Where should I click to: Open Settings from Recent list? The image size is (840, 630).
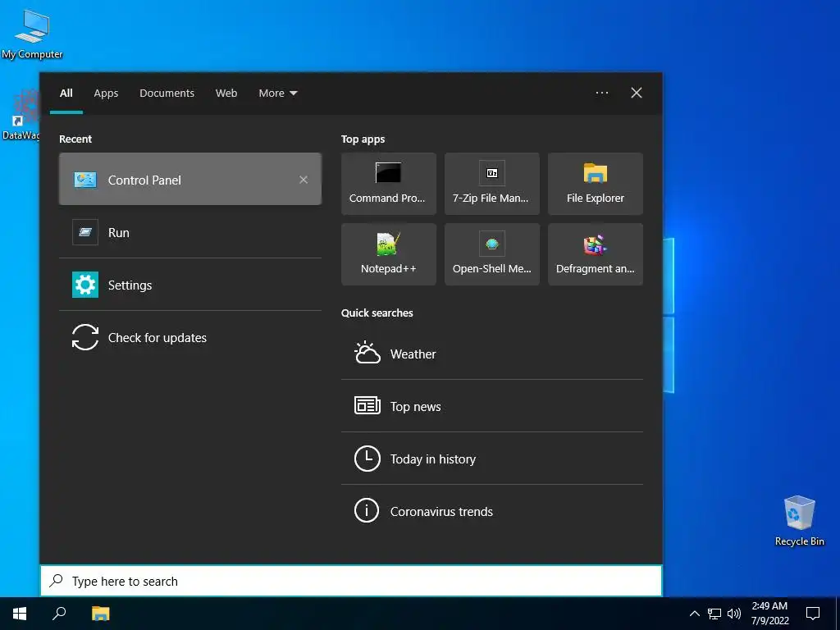click(190, 285)
